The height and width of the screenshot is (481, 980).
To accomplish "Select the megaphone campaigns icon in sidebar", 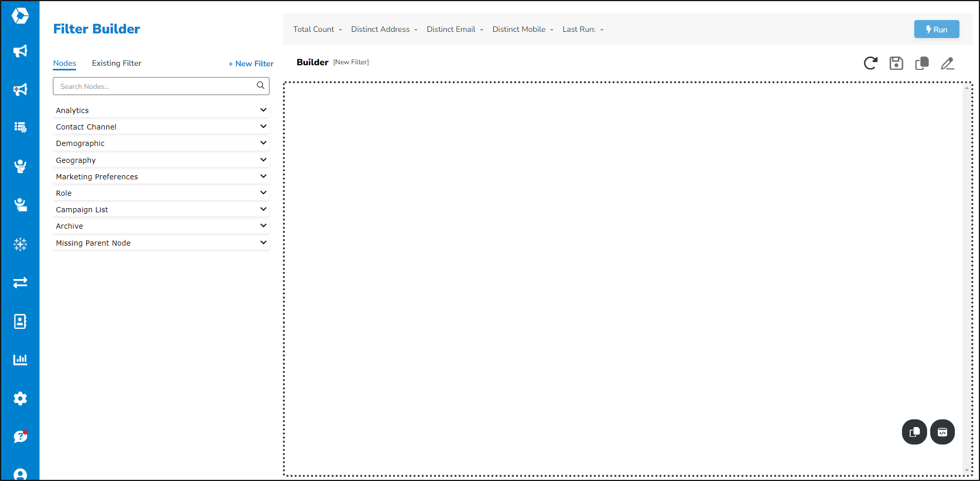I will (20, 51).
